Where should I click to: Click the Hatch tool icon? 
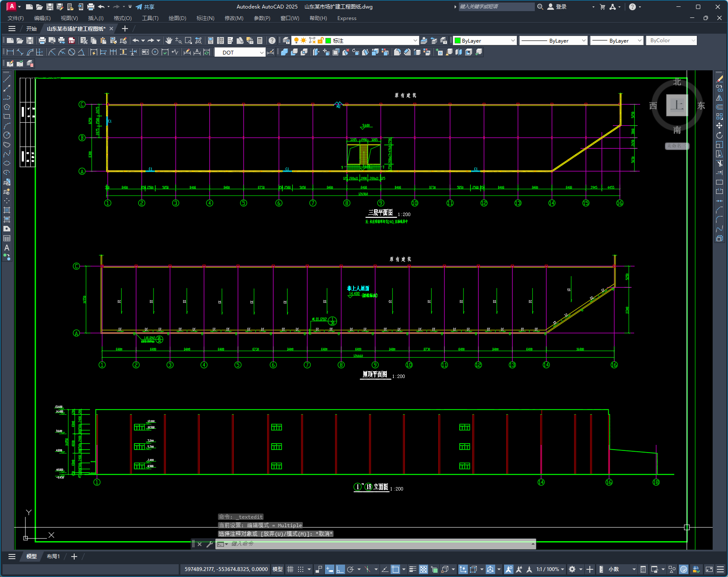[7, 210]
